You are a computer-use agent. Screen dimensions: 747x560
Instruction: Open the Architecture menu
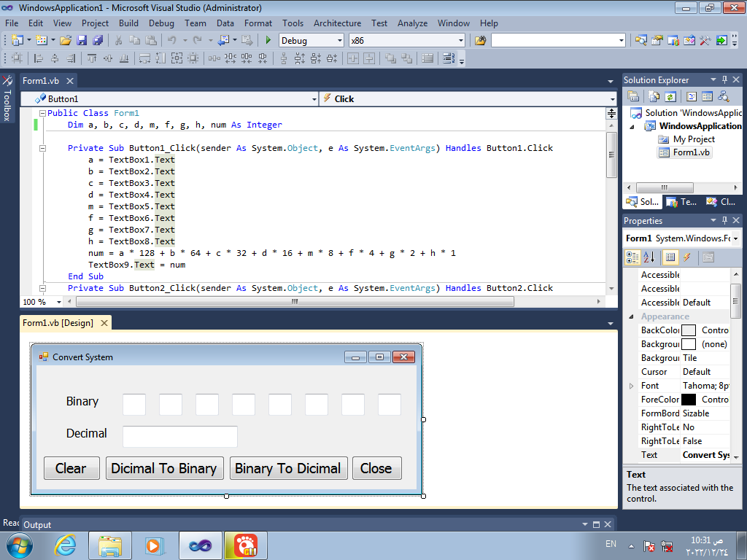(337, 23)
